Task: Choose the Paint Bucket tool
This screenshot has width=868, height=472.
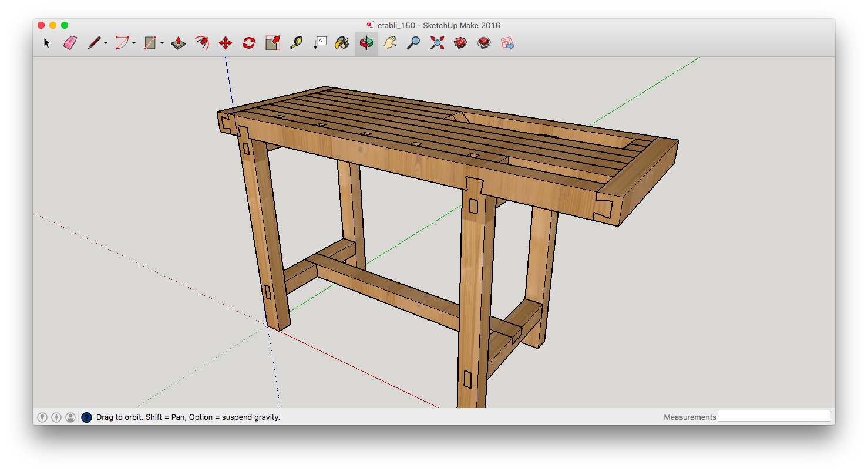Action: 342,43
